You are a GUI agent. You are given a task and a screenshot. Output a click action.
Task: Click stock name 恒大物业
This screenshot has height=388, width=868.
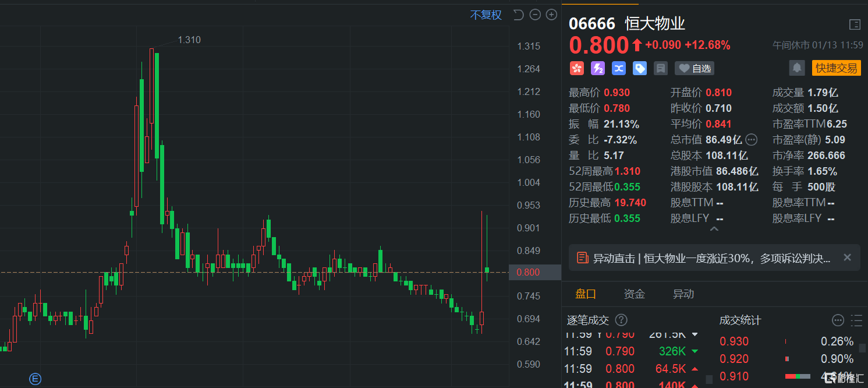[x=656, y=24]
